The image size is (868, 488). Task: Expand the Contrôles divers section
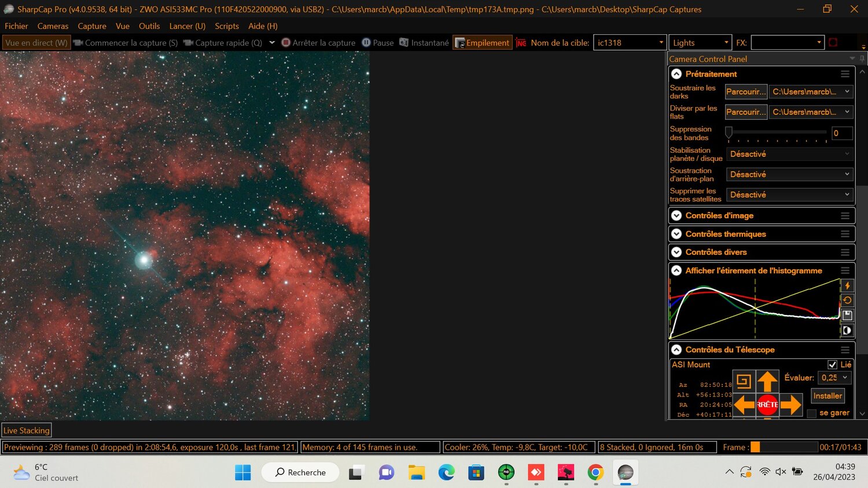(676, 252)
